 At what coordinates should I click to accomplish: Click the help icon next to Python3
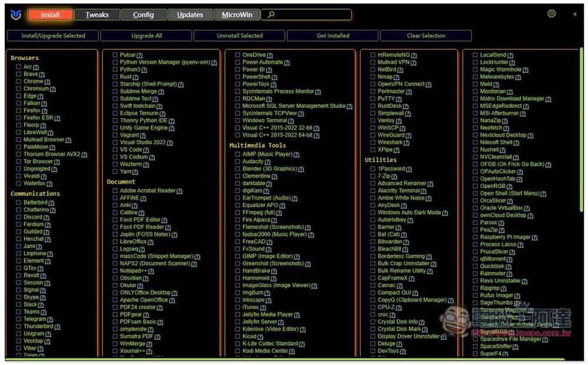click(x=145, y=70)
